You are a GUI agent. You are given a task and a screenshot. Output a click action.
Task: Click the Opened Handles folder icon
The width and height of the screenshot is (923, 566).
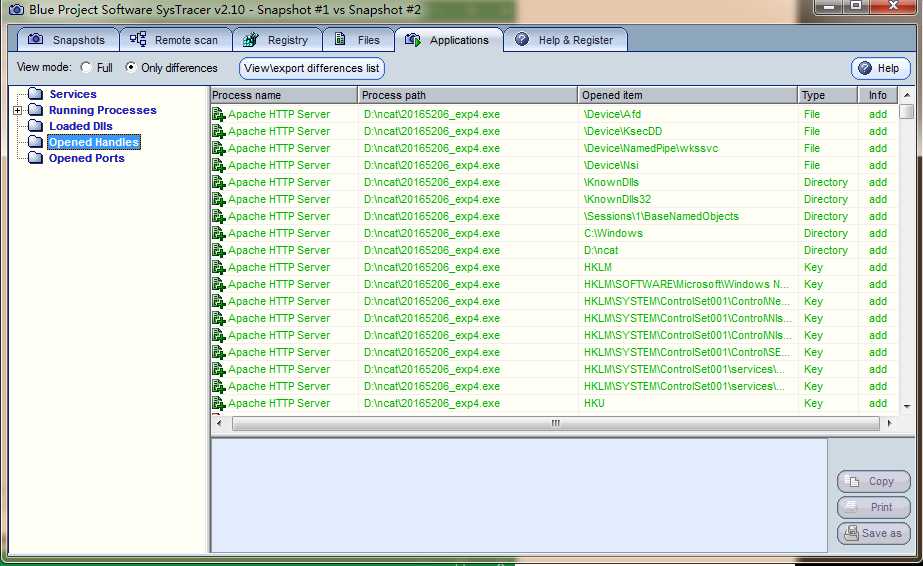pyautogui.click(x=36, y=142)
